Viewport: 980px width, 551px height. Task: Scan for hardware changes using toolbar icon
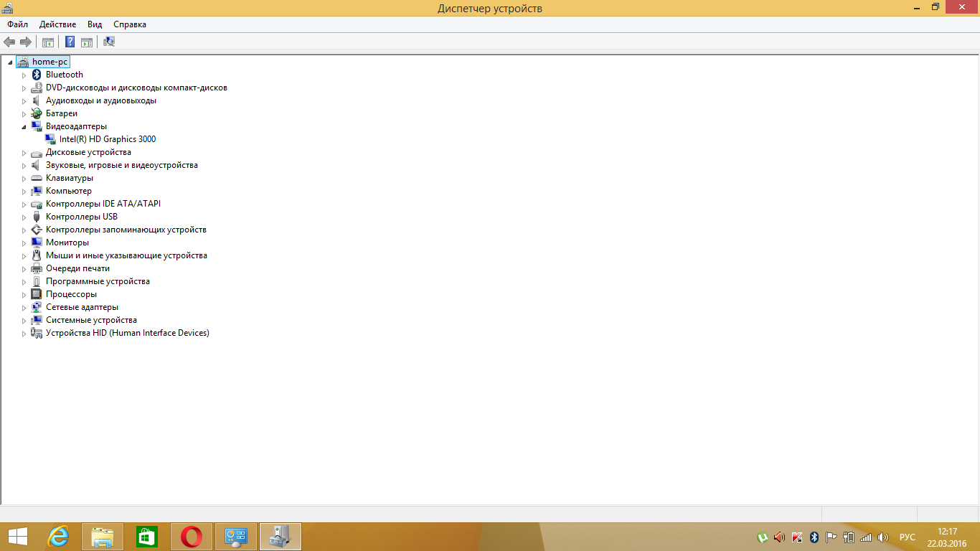[109, 42]
